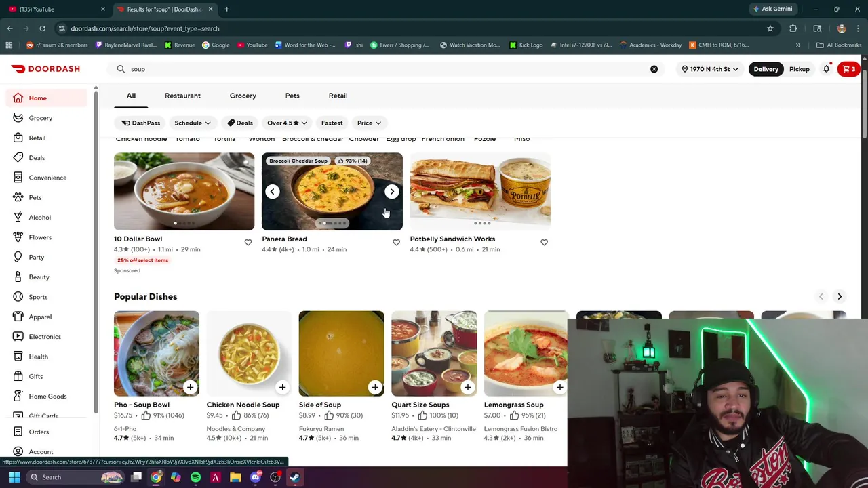Viewport: 868px width, 488px height.
Task: Toggle the Deals filter chip
Action: click(x=240, y=123)
